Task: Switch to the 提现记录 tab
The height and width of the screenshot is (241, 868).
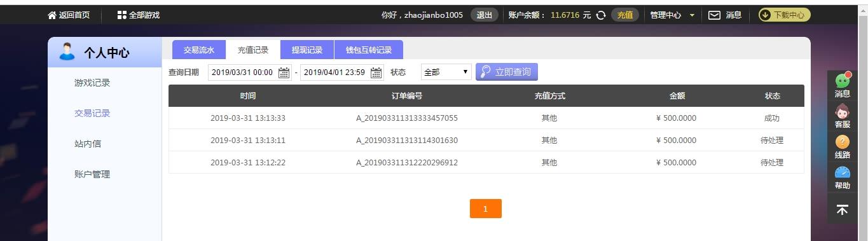Action: pos(307,50)
